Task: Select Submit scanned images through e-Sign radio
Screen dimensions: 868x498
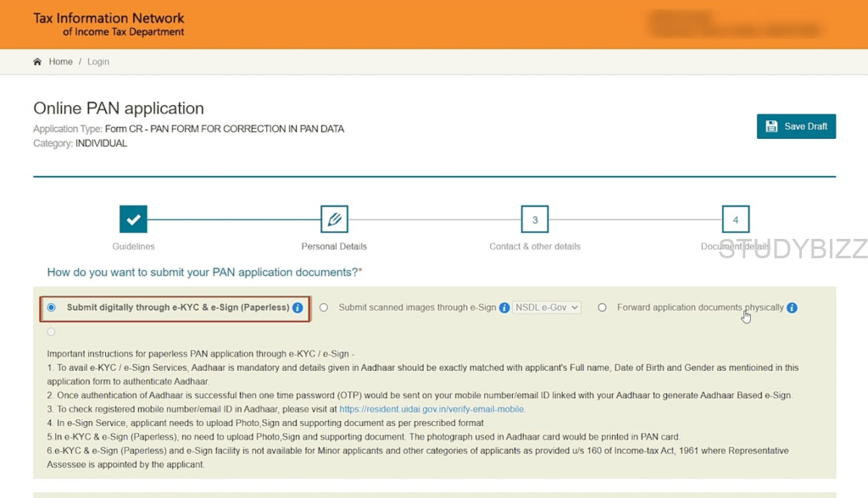Action: click(324, 307)
